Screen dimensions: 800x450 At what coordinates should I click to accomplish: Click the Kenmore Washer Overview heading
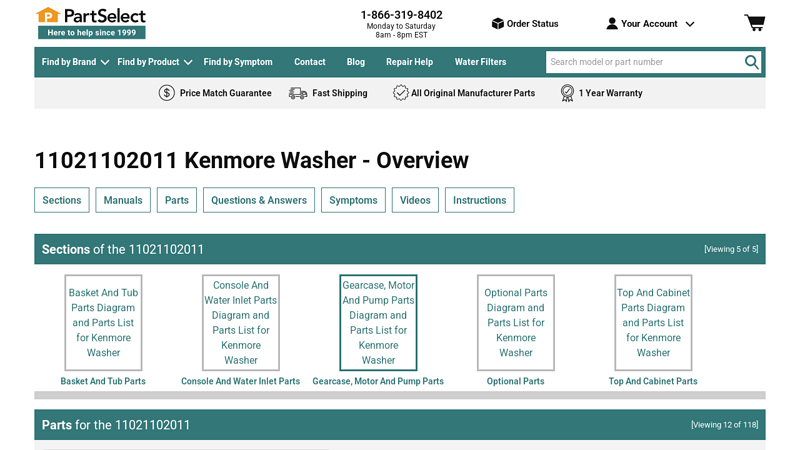[251, 160]
